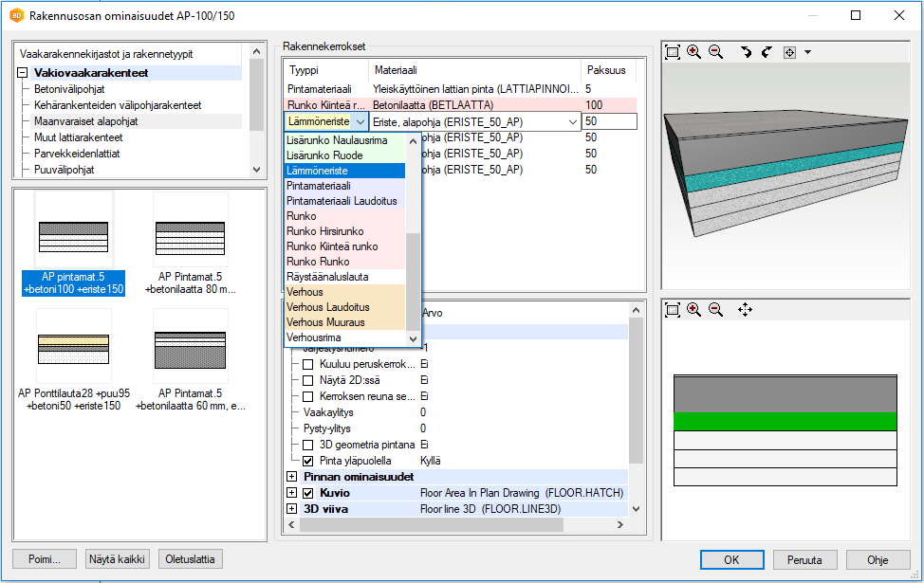
Task: Expand the Pinnan ominaisuudet group
Action: [291, 477]
